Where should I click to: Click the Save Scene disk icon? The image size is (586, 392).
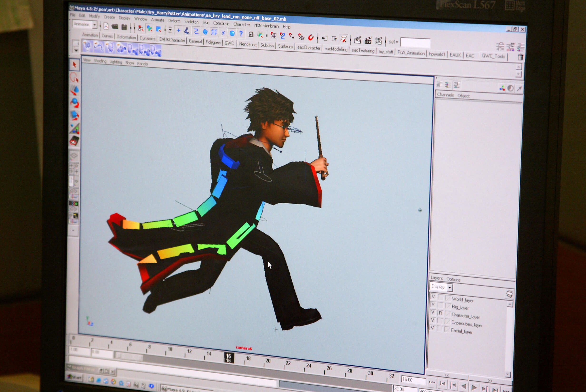(x=124, y=27)
